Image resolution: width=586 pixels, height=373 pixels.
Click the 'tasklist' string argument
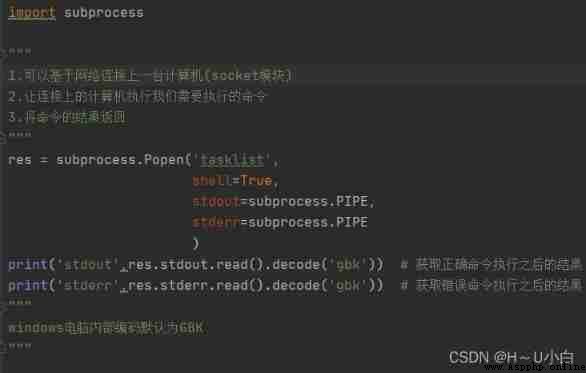(x=232, y=160)
